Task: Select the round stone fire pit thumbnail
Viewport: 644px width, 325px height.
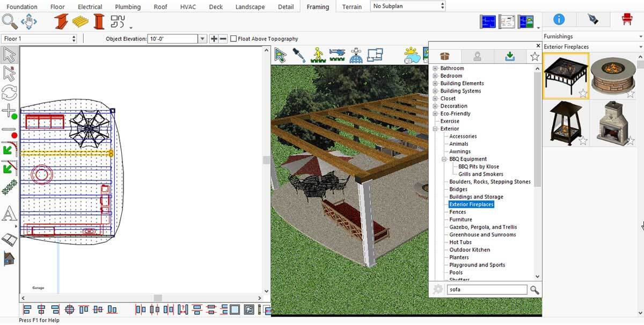Action: 612,75
